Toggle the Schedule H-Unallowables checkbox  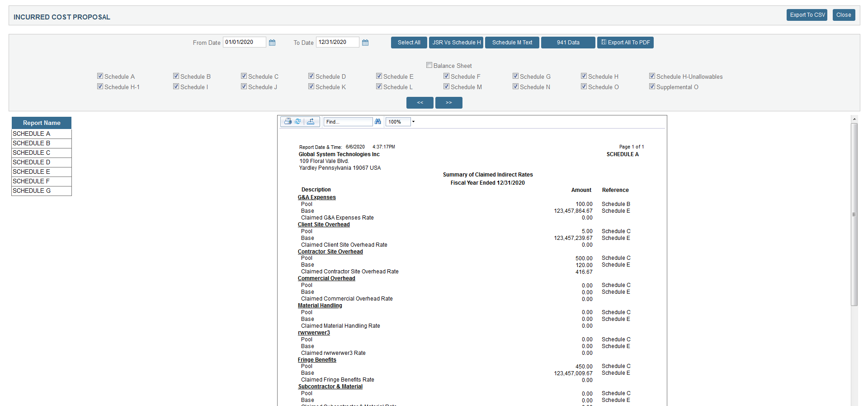(x=652, y=76)
